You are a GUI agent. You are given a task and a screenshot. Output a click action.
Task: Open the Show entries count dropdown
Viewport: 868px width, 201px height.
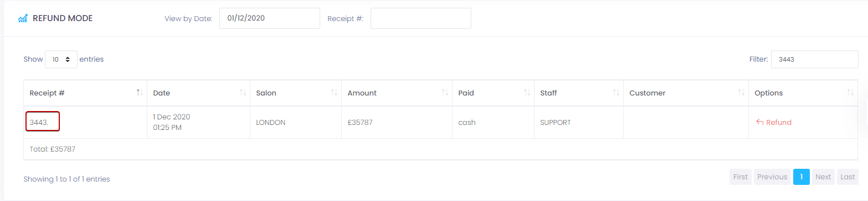[x=61, y=59]
